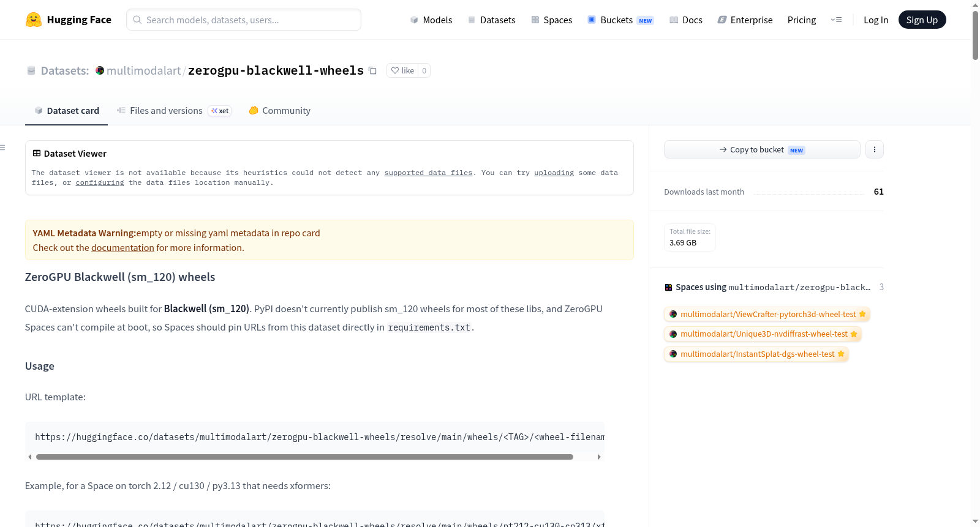This screenshot has width=980, height=527.
Task: Click the xet storage badge
Action: (x=220, y=111)
